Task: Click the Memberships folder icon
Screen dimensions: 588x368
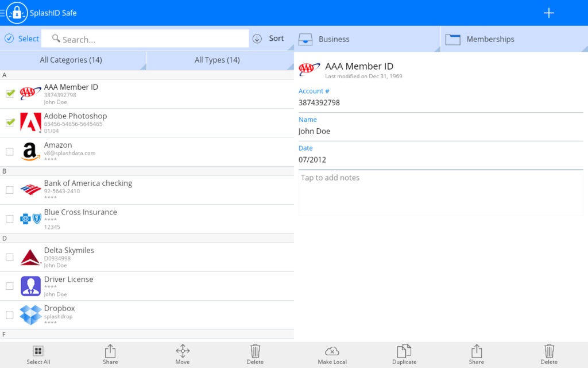Action: coord(452,39)
